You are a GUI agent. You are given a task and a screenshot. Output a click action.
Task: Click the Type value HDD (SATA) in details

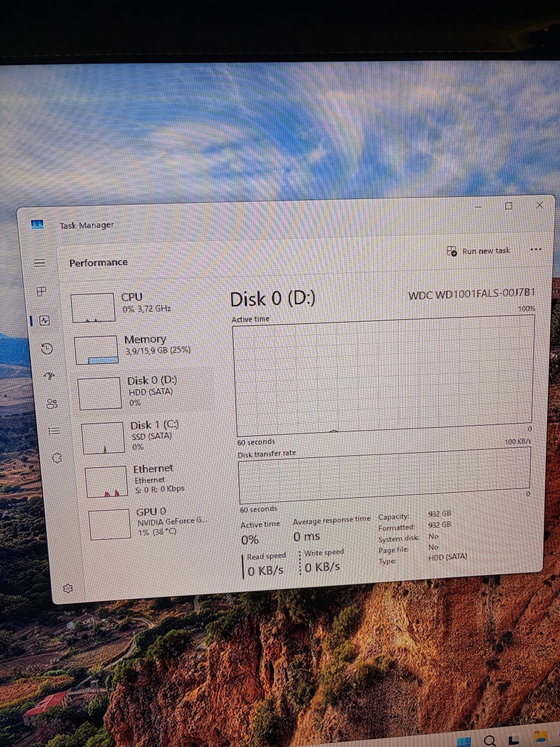[447, 557]
